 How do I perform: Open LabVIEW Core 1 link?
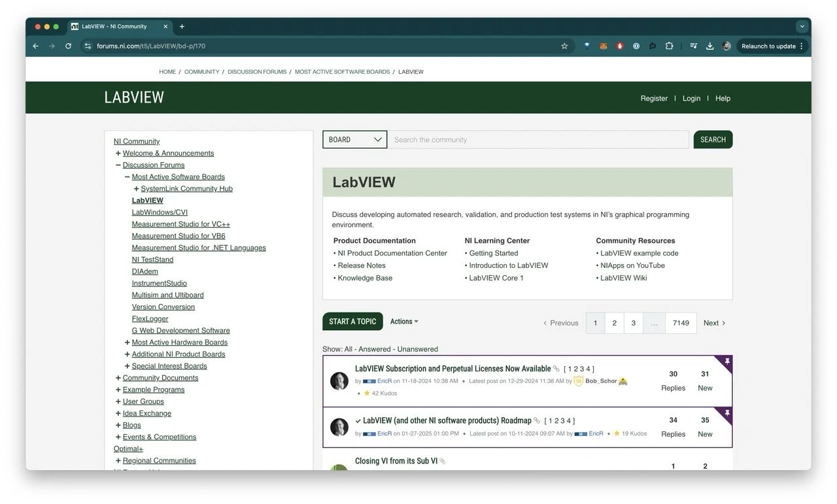point(496,278)
